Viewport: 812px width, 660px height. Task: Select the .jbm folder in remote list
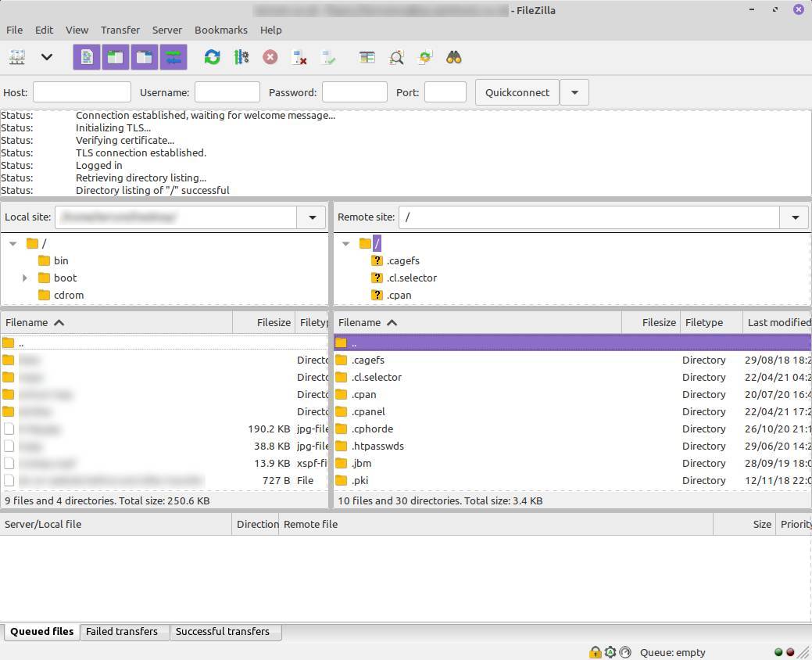point(572,463)
